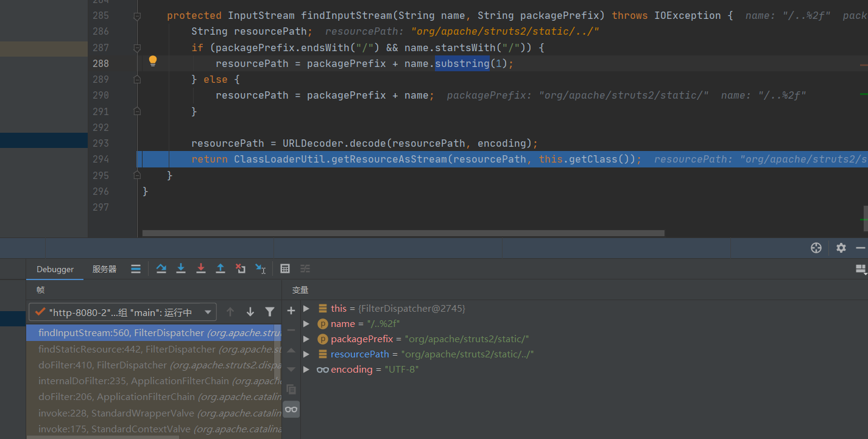Click the fold end marker on line 295
The width and height of the screenshot is (868, 439).
click(137, 175)
